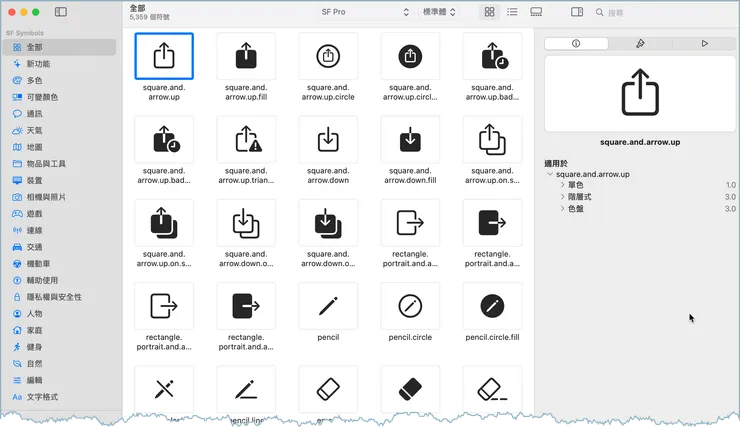Switch to the animation play tab
The width and height of the screenshot is (740, 427).
click(704, 43)
